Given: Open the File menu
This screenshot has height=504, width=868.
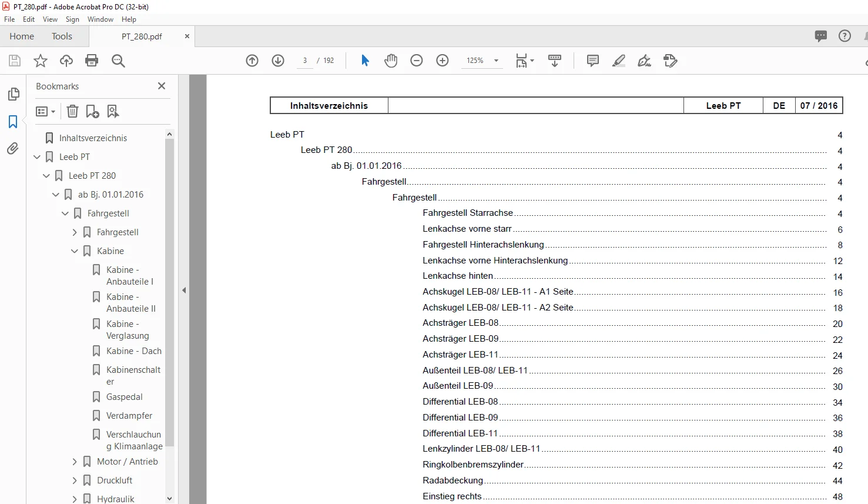Looking at the screenshot, I should (x=9, y=19).
